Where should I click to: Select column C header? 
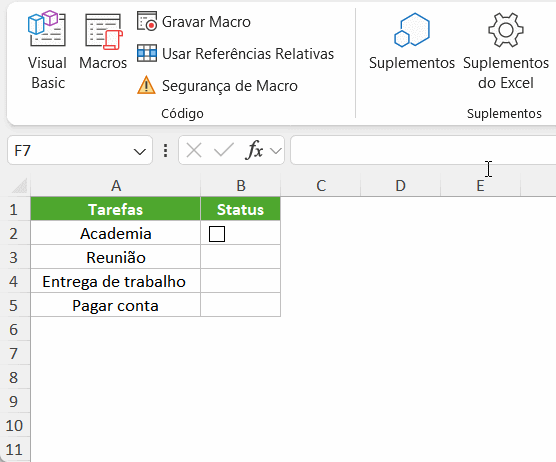click(321, 185)
